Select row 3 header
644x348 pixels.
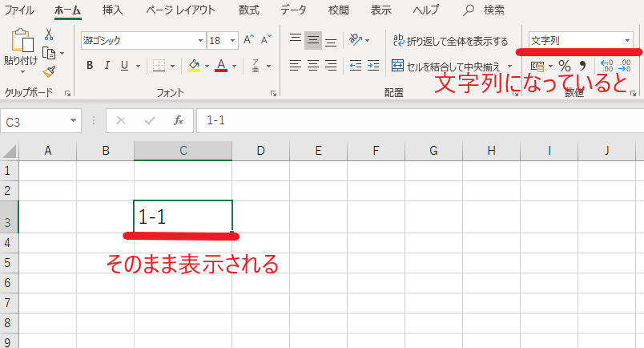coord(9,216)
